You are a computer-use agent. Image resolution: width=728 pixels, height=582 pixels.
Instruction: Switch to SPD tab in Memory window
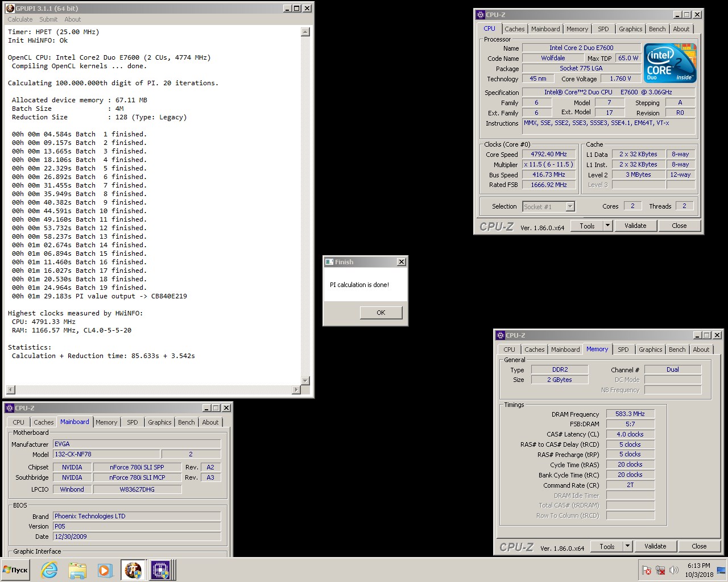[x=623, y=350]
